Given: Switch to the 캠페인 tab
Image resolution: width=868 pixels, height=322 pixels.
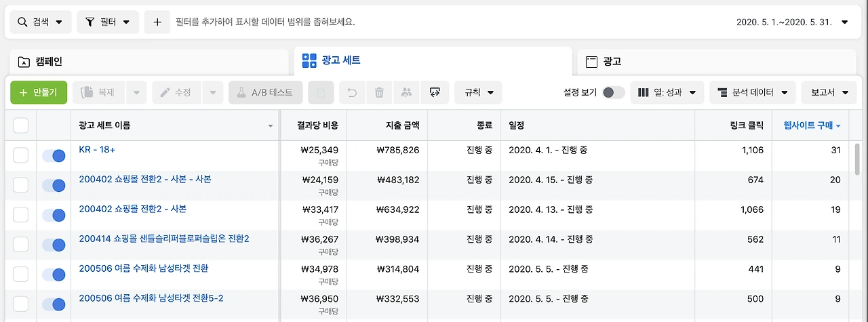Looking at the screenshot, I should 149,61.
